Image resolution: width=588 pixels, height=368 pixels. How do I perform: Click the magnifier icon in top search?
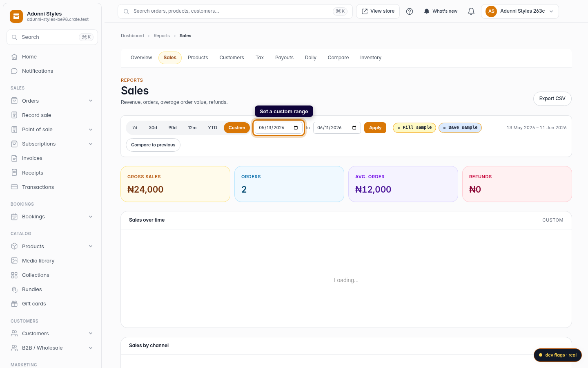coord(126,11)
